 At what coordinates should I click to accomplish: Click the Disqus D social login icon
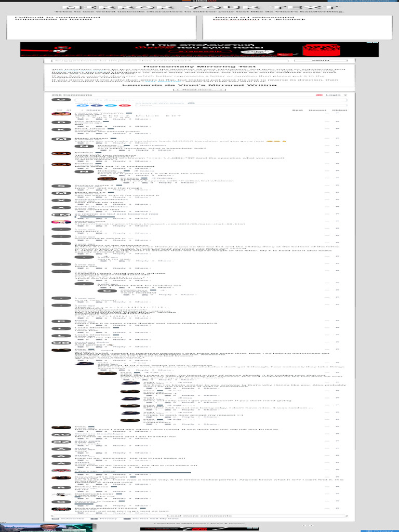tap(80, 105)
